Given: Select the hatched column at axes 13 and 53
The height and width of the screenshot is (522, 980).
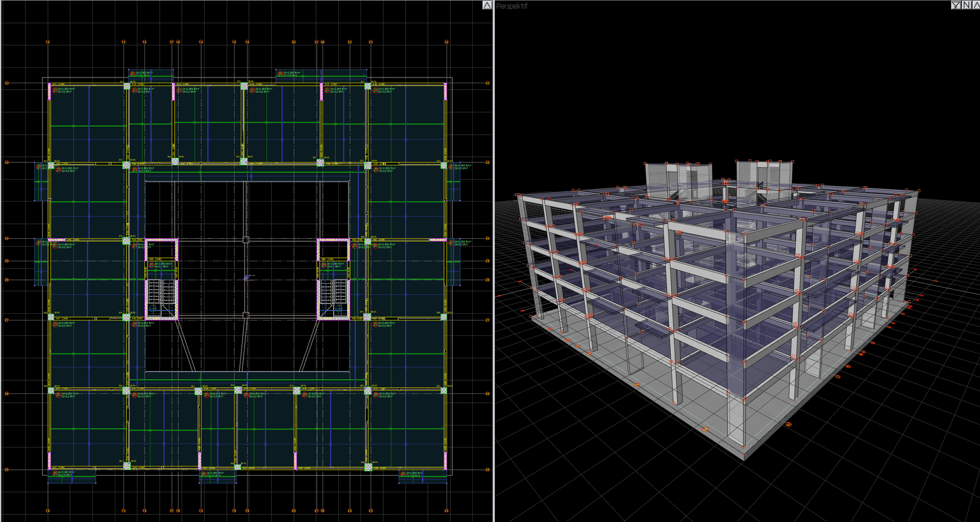Looking at the screenshot, I should pyautogui.click(x=127, y=86).
